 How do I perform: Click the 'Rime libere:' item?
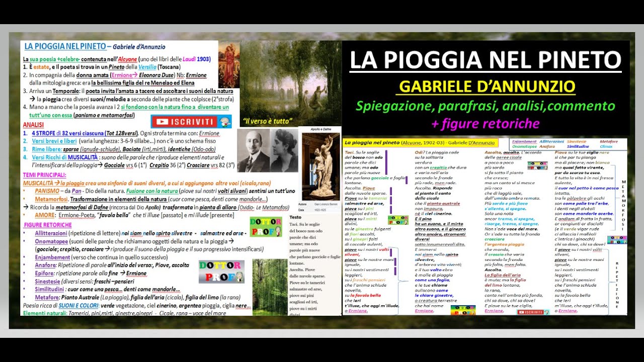coord(48,149)
